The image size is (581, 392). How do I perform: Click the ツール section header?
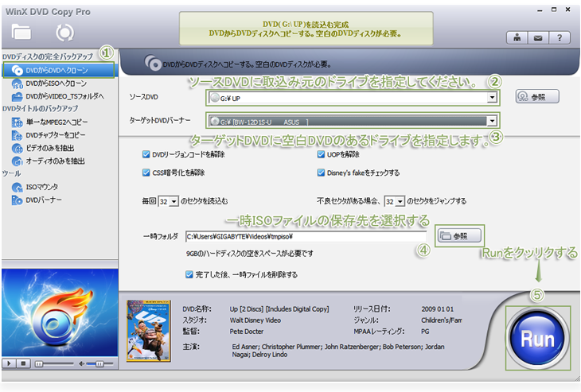coord(11,173)
